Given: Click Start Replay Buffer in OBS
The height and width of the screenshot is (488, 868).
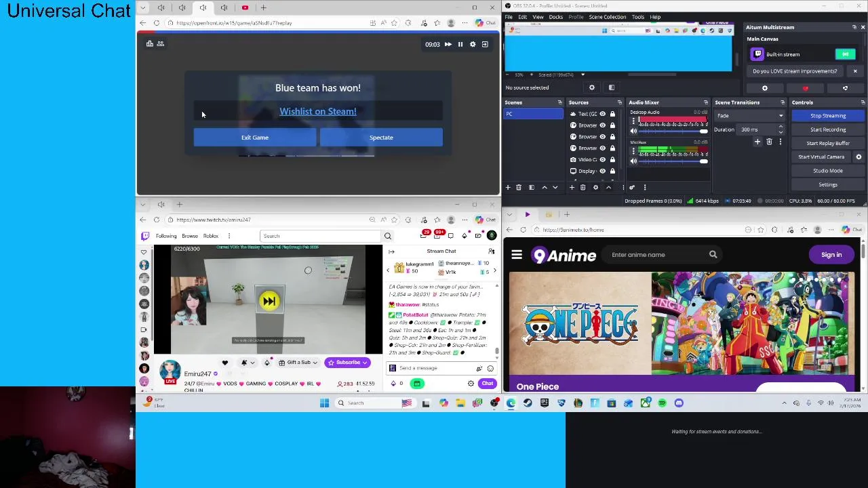Looking at the screenshot, I should point(828,143).
